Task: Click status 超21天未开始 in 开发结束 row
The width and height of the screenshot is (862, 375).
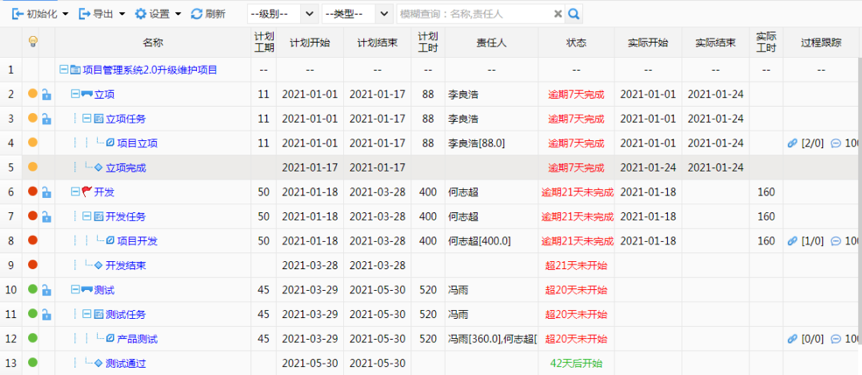Action: [x=576, y=266]
